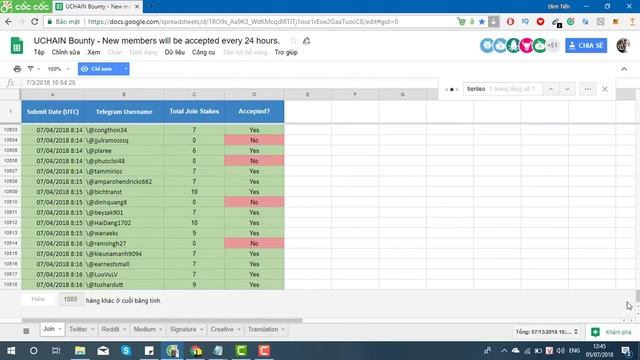Screen dimensions: 640x360
Task: Collapse the toolbar with the up chevron
Action: (624, 69)
